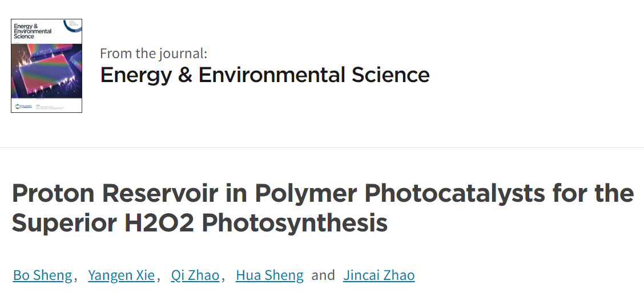The width and height of the screenshot is (644, 301).
Task: Show Hua Sheng's author information
Action: (269, 275)
